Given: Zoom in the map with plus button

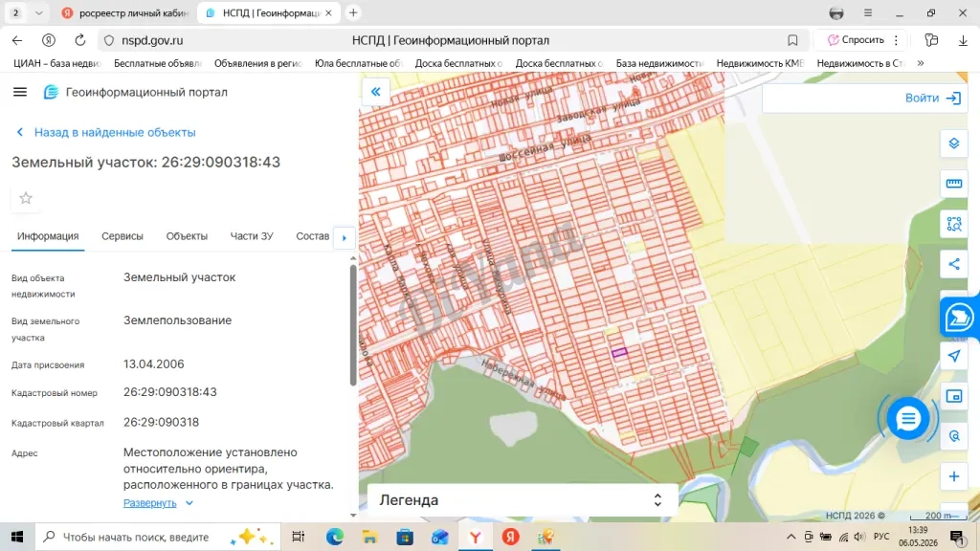Looking at the screenshot, I should click(x=954, y=476).
